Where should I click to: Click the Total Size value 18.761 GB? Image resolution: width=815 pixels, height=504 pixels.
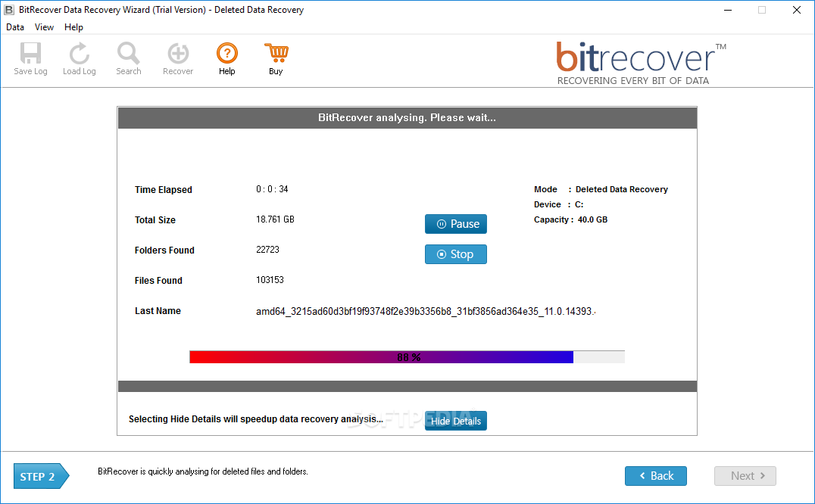click(275, 219)
